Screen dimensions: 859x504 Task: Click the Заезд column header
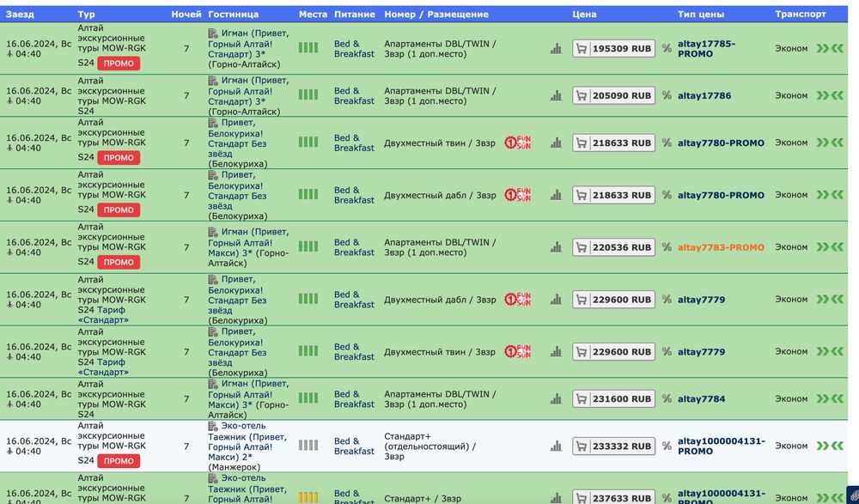click(x=21, y=15)
